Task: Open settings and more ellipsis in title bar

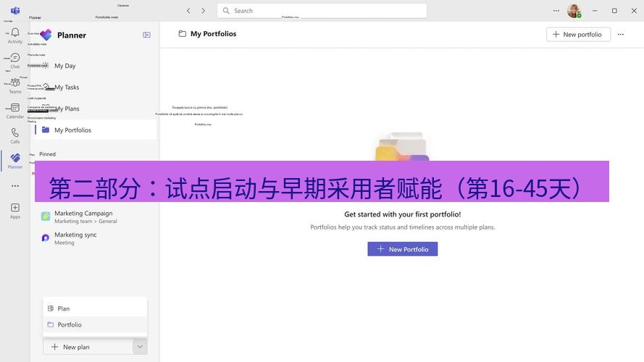Action: point(556,11)
